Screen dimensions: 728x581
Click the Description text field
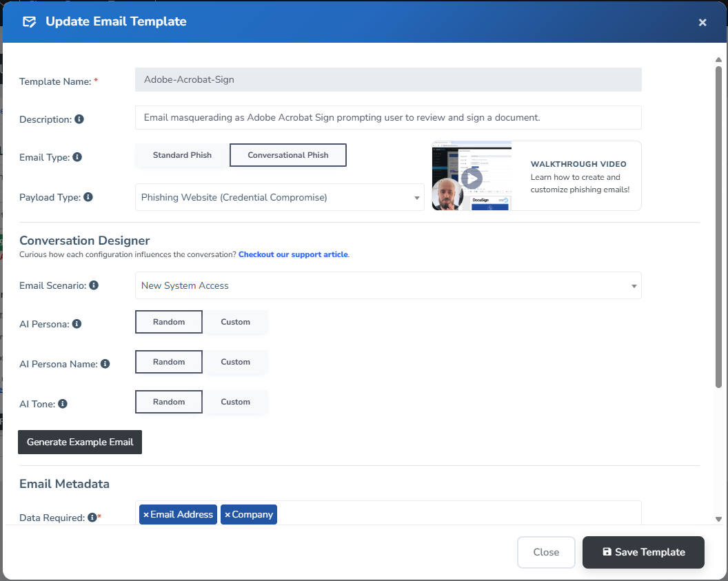click(387, 118)
